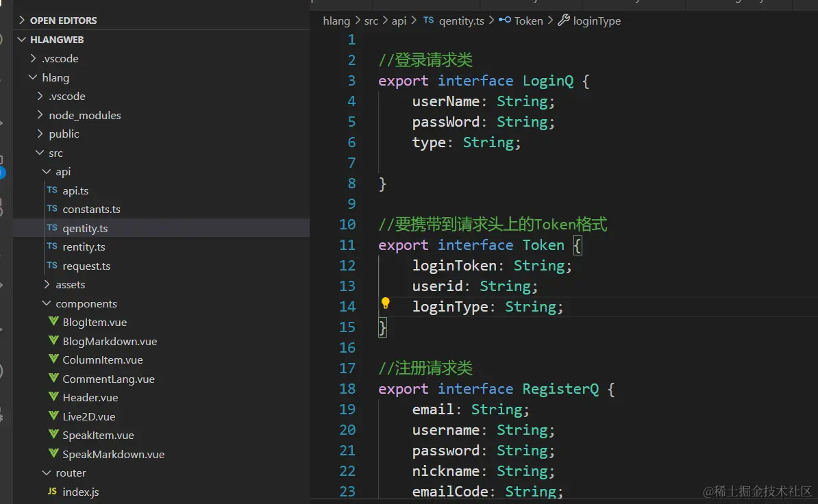
Task: Open ColumnItem.vue component
Action: pos(102,360)
